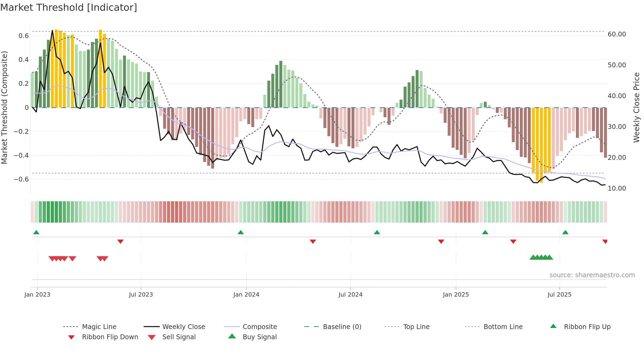Click the 50.00 price axis label
Image resolution: width=644 pixels, height=362 pixels.
click(617, 65)
